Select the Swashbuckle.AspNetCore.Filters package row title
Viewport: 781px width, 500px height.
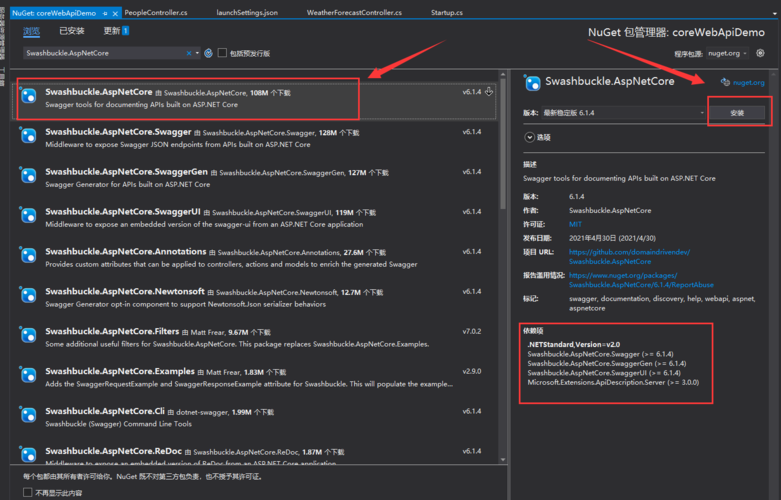pos(112,331)
